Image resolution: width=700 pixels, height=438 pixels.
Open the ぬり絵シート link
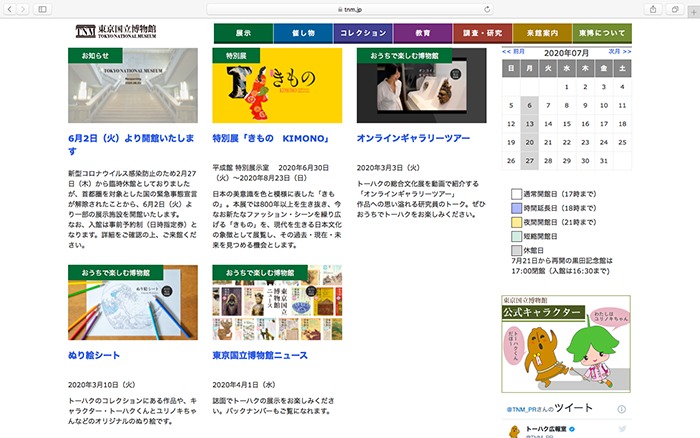pyautogui.click(x=94, y=355)
